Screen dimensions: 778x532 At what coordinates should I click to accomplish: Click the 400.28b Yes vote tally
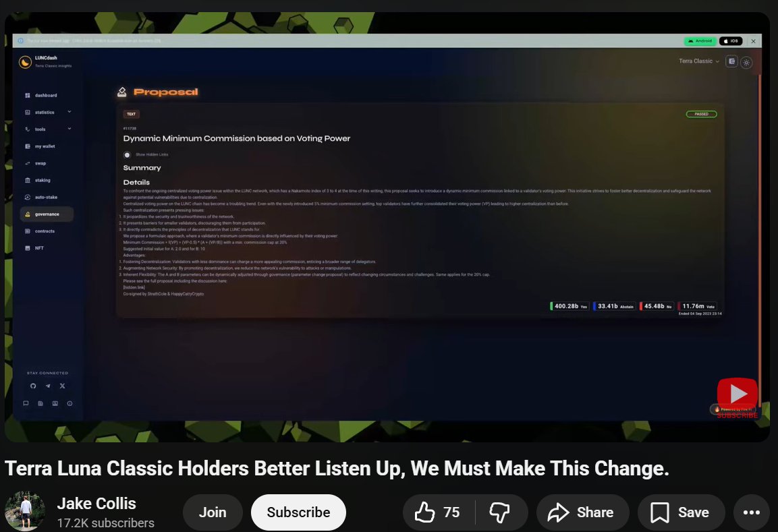569,306
